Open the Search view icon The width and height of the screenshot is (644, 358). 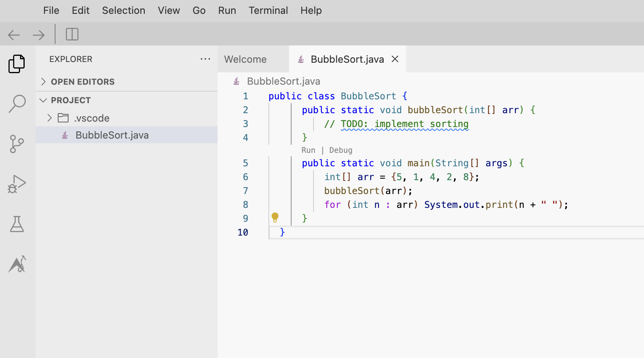[x=17, y=104]
